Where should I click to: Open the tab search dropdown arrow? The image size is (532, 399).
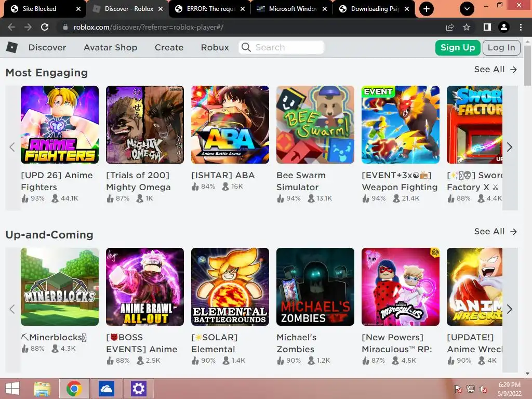(467, 9)
